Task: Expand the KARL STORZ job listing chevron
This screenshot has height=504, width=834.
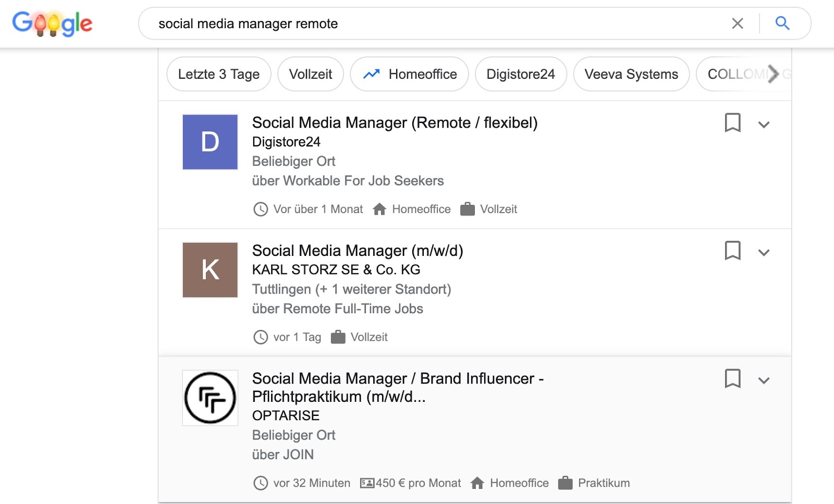Action: [x=764, y=253]
